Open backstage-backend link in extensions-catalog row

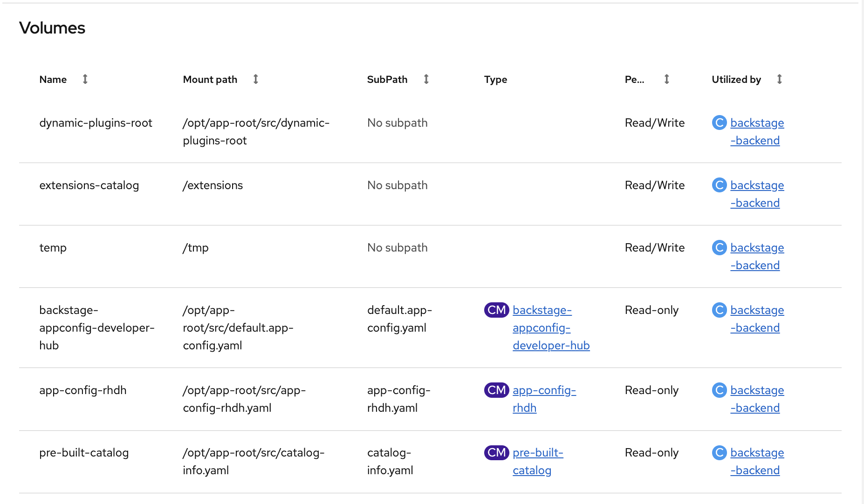click(757, 194)
